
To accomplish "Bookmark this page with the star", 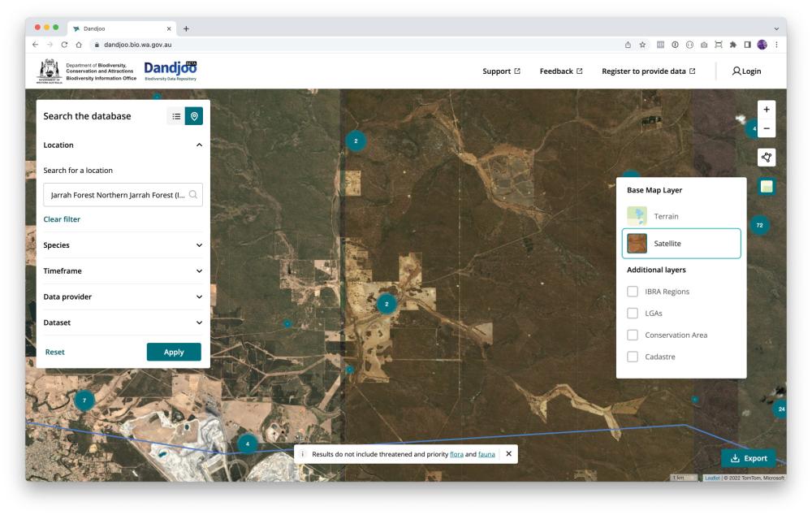I will tap(642, 45).
